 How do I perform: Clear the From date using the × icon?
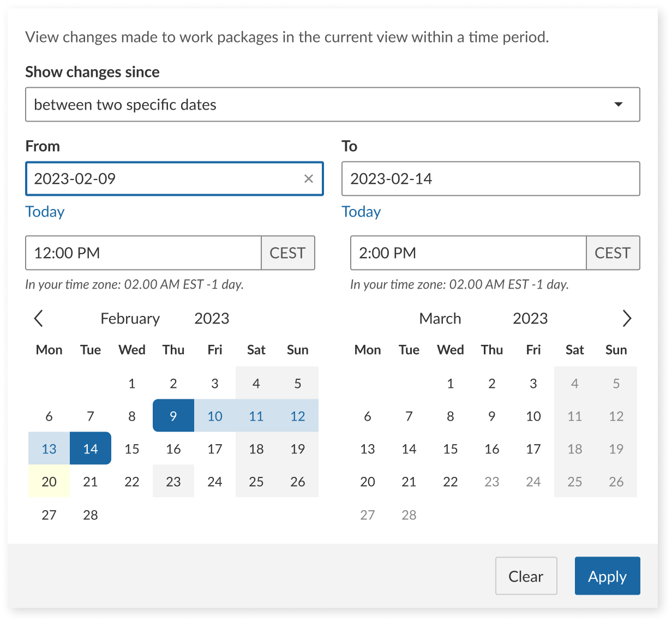[309, 178]
